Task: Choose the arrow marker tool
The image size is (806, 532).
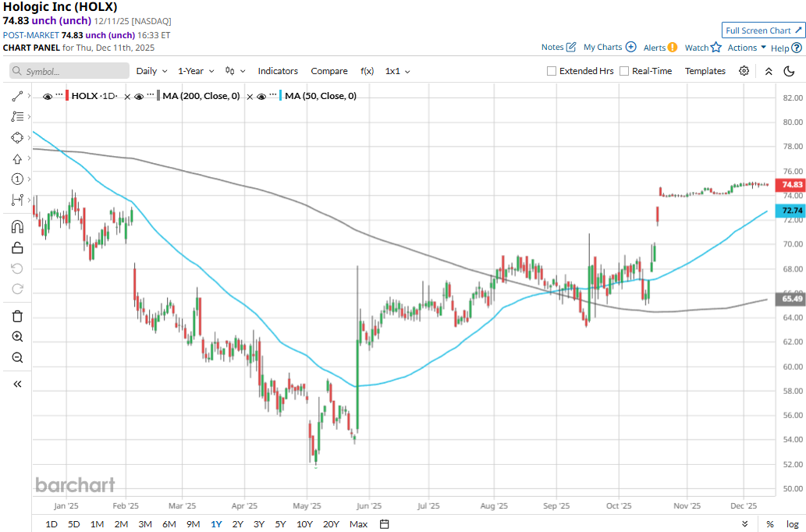Action: 17,159
